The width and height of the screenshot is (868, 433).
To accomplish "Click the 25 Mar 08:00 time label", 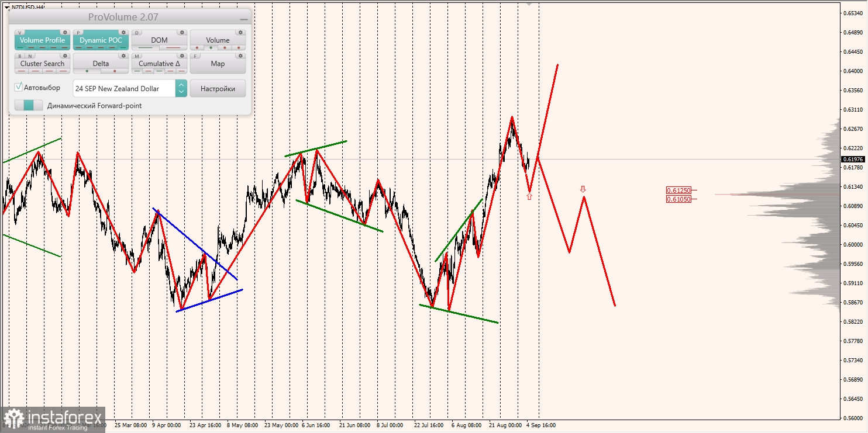I will 131,425.
